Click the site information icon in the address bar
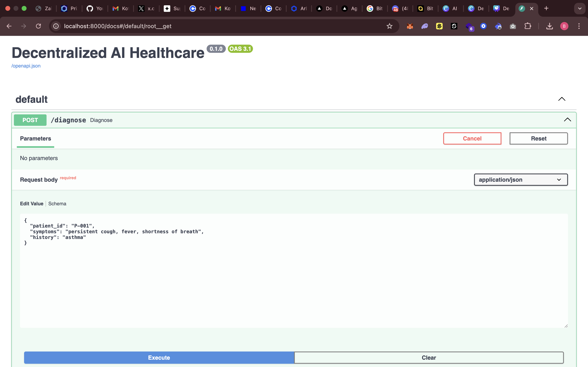The width and height of the screenshot is (588, 367). click(56, 26)
